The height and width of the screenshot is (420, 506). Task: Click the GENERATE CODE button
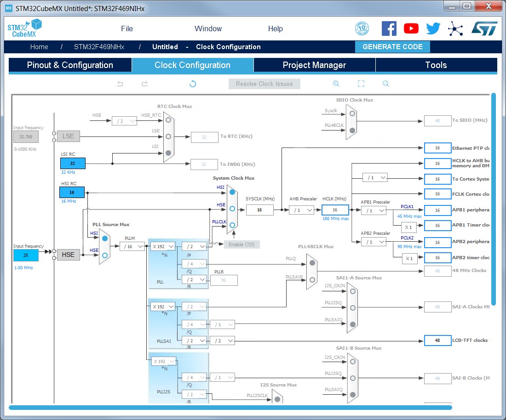pos(392,47)
